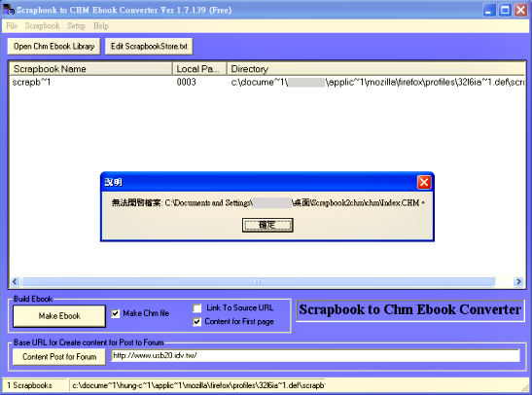Close the main converter window

[520, 10]
